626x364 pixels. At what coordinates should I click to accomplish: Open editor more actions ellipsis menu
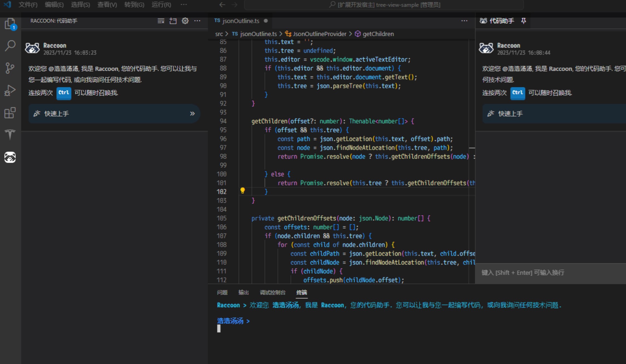click(464, 21)
